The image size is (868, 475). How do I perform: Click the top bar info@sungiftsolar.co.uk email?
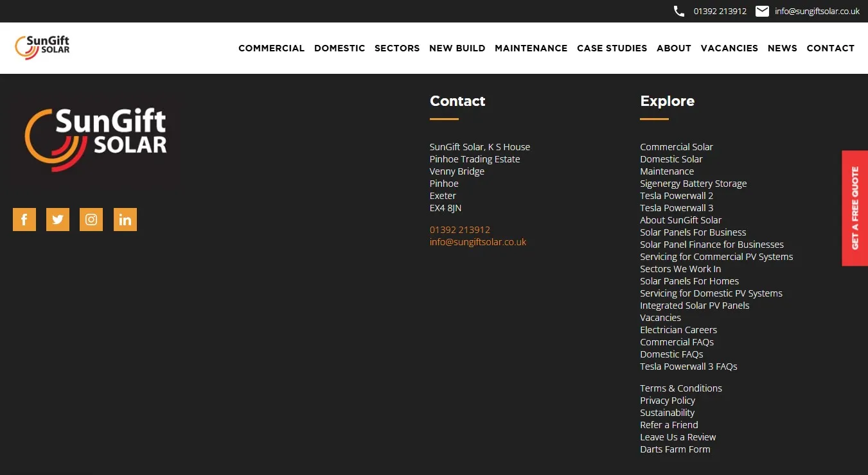click(817, 11)
